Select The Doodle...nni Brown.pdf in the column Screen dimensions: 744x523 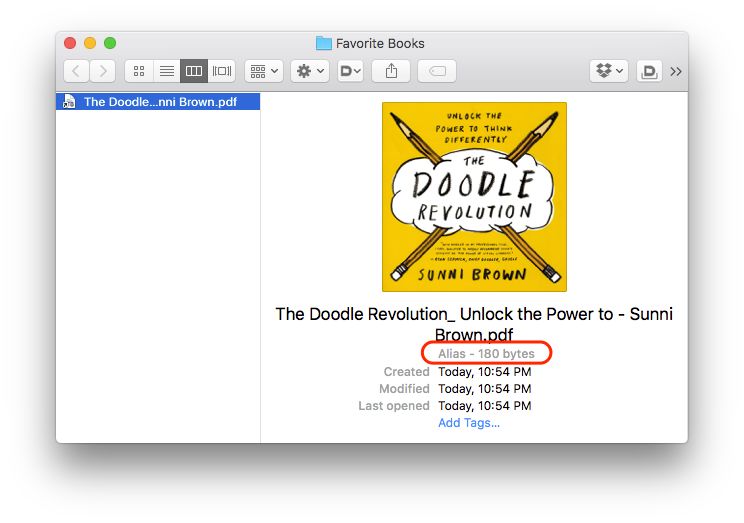tap(158, 102)
